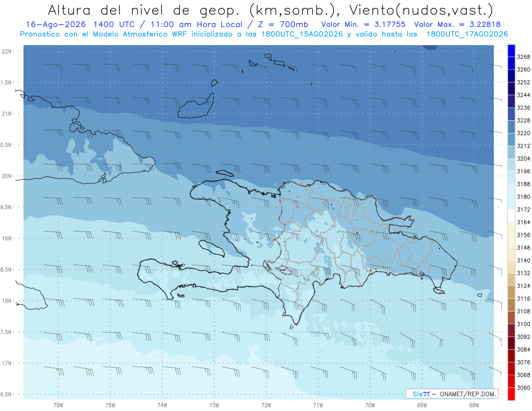The width and height of the screenshot is (532, 411).
Task: Click the '72W' longitude axis label
Action: (266, 405)
